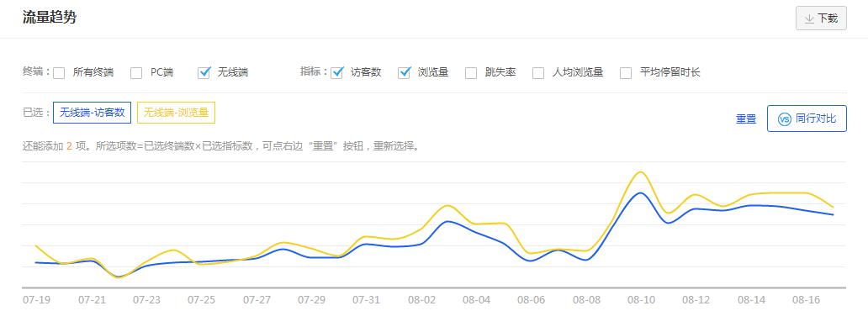Image resolution: width=868 pixels, height=332 pixels.
Task: Click the blue line peak near 08-03
Action: click(447, 221)
